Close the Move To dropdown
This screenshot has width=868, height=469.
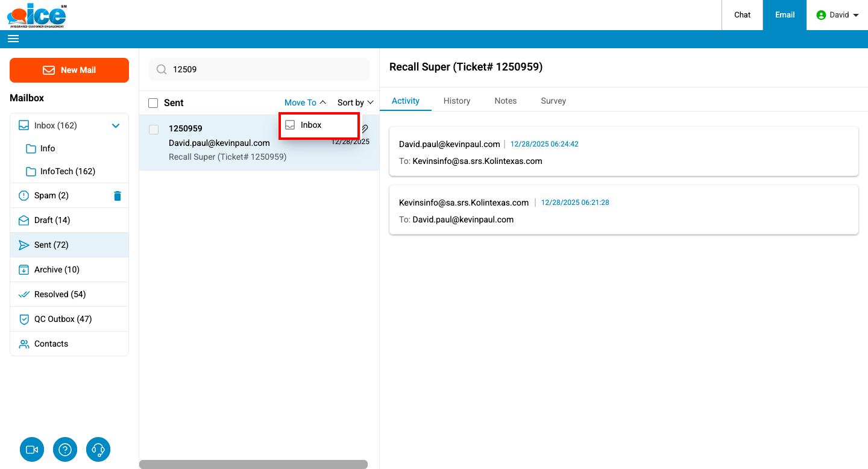(x=305, y=102)
